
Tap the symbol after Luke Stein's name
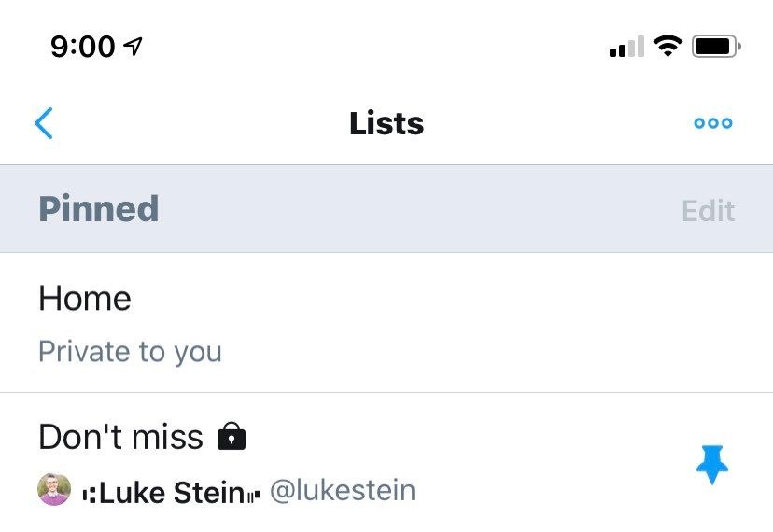tap(253, 495)
